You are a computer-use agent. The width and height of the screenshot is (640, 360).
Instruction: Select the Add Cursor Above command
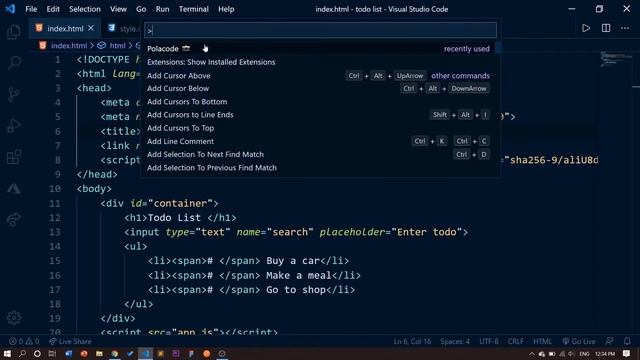pos(320,76)
